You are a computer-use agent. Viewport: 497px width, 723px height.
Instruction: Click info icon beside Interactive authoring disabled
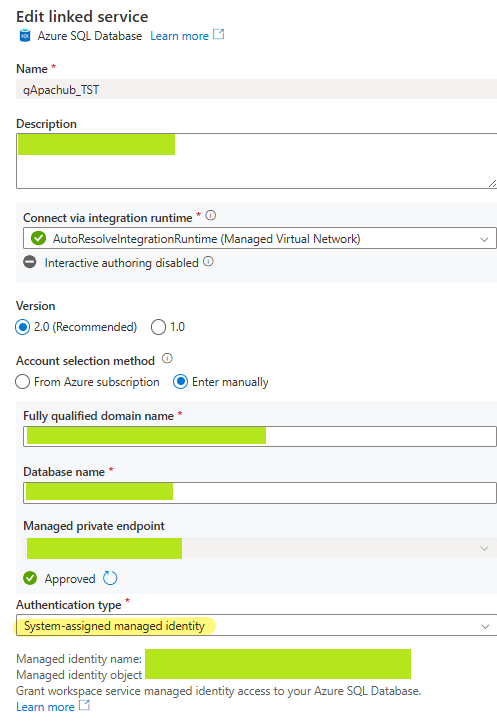pos(208,261)
